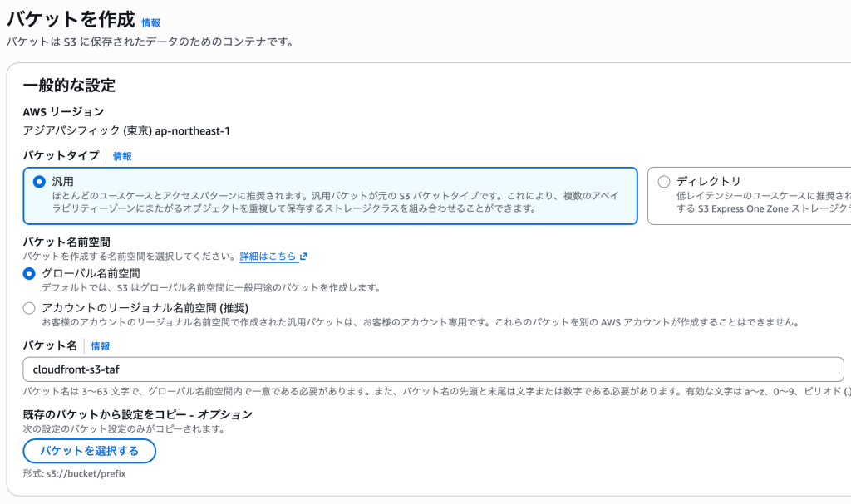Click the ap-northeast-1 region text
851x504 pixels.
tap(193, 130)
